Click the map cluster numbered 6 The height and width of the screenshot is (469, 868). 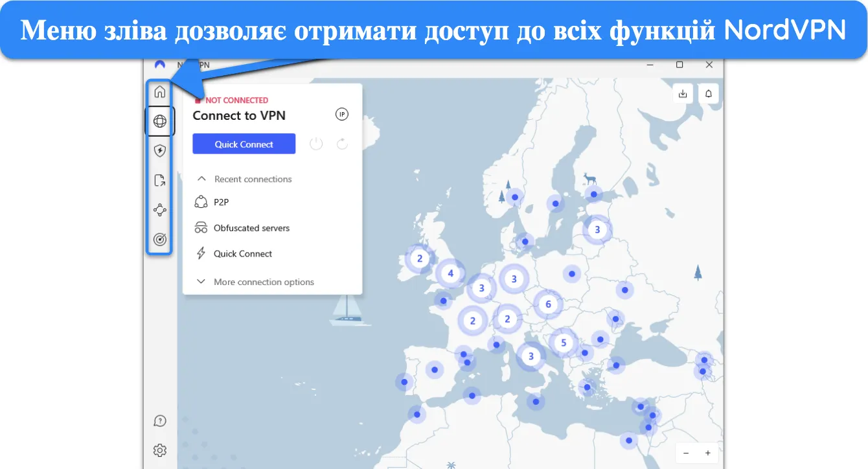coord(548,304)
